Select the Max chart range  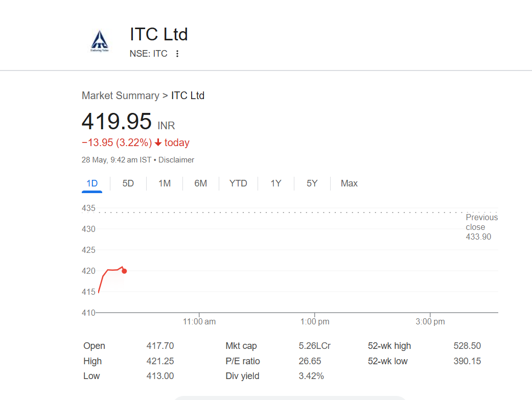[349, 183]
